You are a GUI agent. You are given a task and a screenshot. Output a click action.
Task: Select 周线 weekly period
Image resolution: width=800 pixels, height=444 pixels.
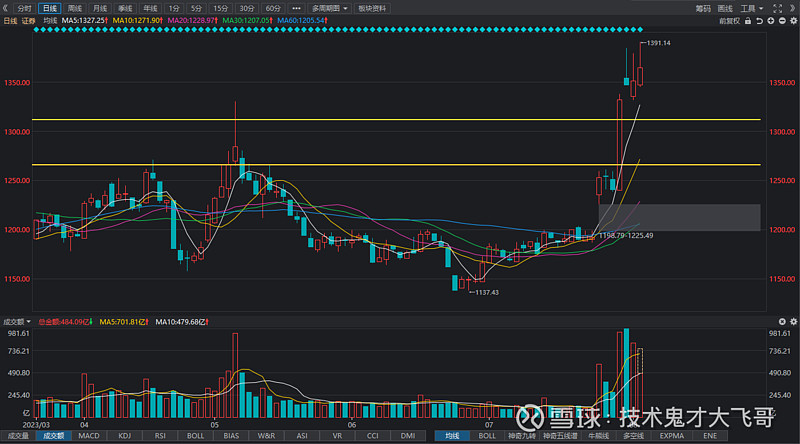point(74,8)
